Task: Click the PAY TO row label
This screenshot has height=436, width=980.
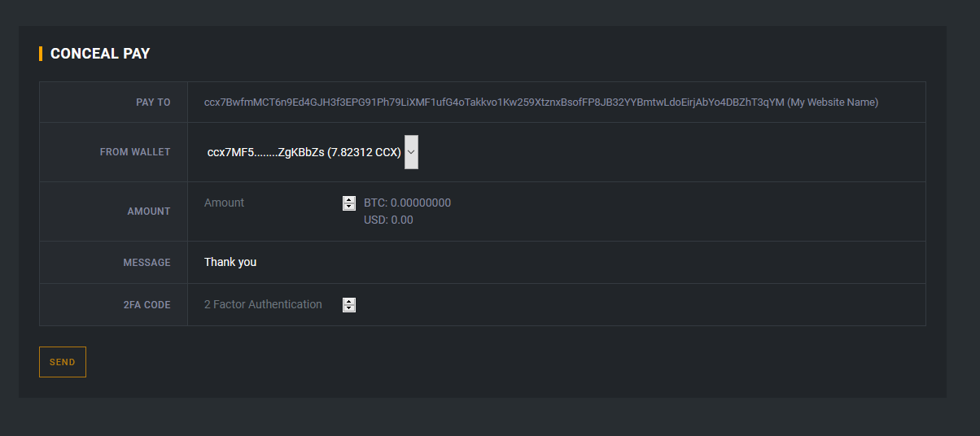Action: (153, 102)
